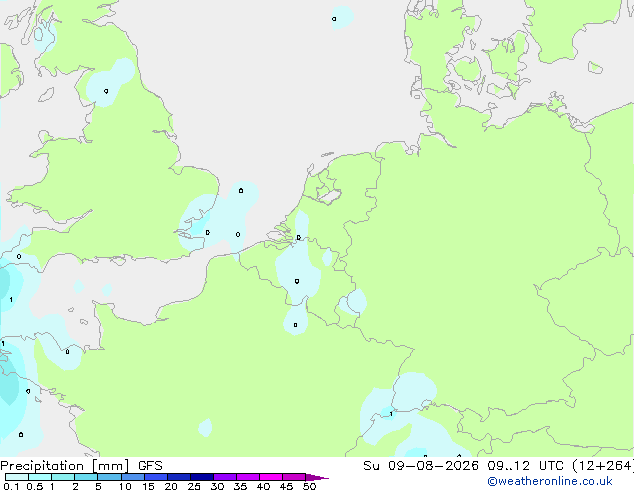The height and width of the screenshot is (490, 634).
Task: Click the 'Su 09-08-2026' date text
Action: tap(421, 466)
